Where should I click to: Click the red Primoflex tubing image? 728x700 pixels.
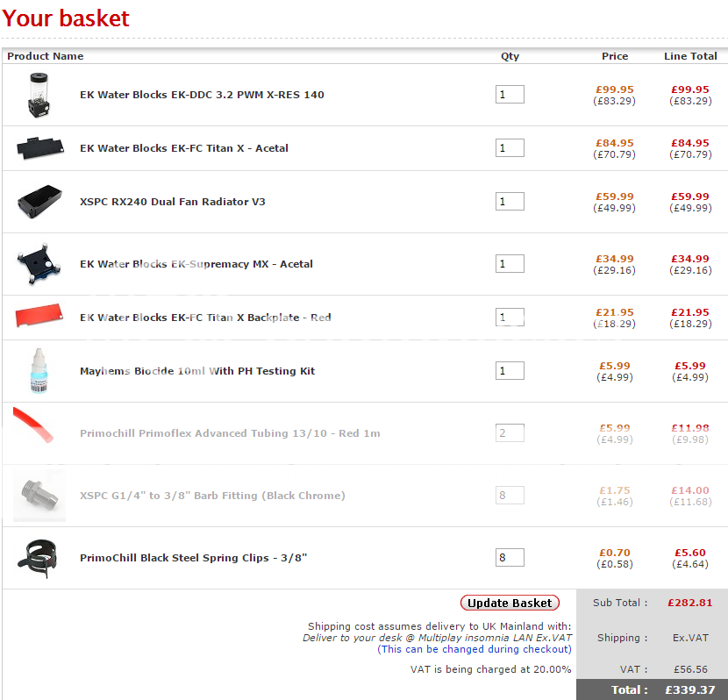(35, 425)
